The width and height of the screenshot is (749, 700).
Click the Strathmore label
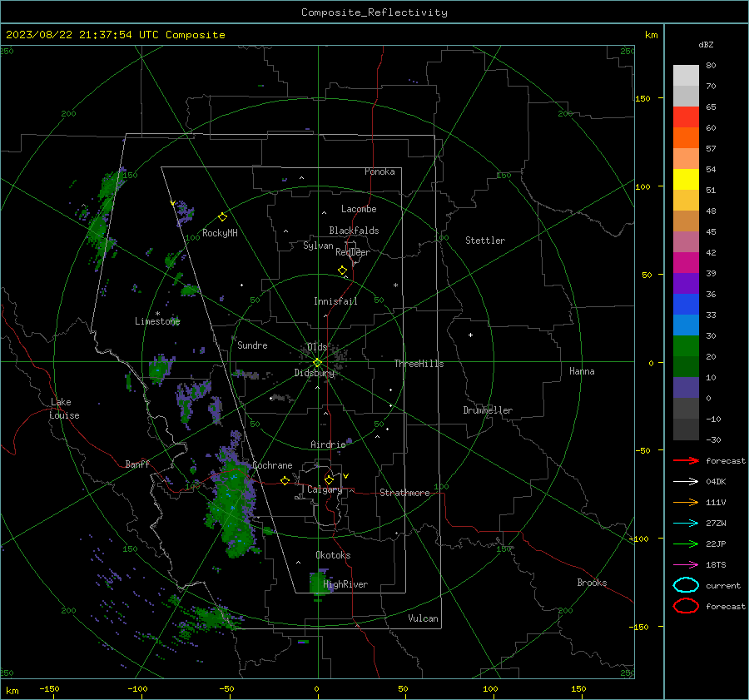[404, 493]
